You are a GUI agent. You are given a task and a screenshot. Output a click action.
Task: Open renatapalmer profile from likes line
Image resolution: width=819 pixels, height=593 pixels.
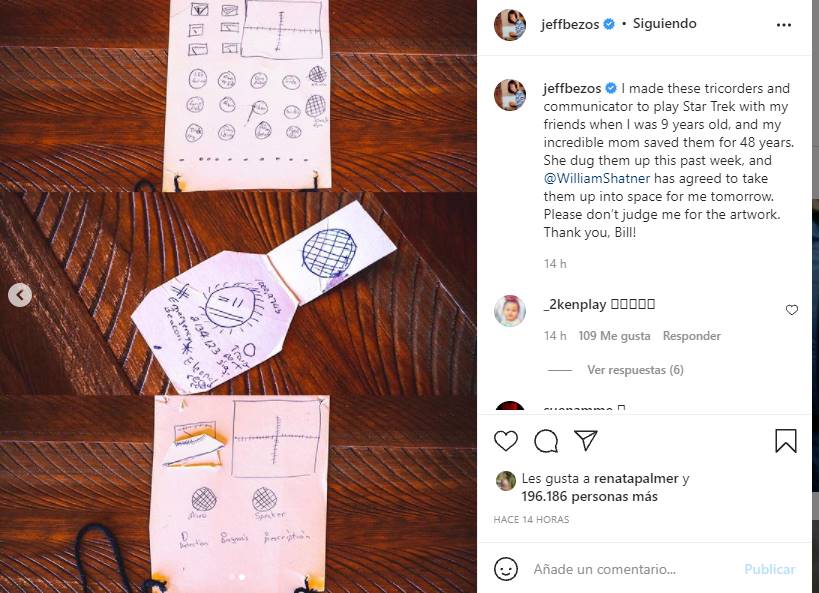[x=636, y=479]
